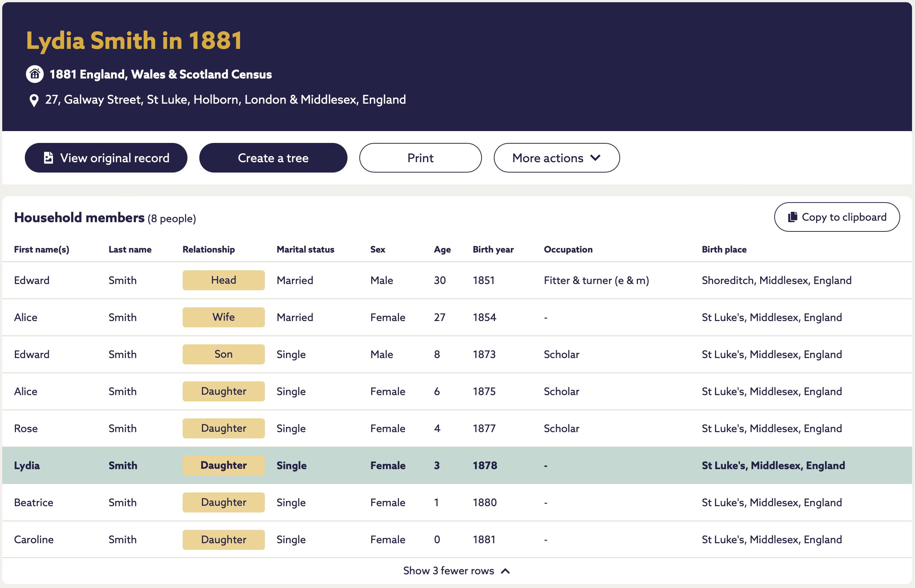The width and height of the screenshot is (915, 588).
Task: Copy household members to clipboard
Action: coord(837,217)
